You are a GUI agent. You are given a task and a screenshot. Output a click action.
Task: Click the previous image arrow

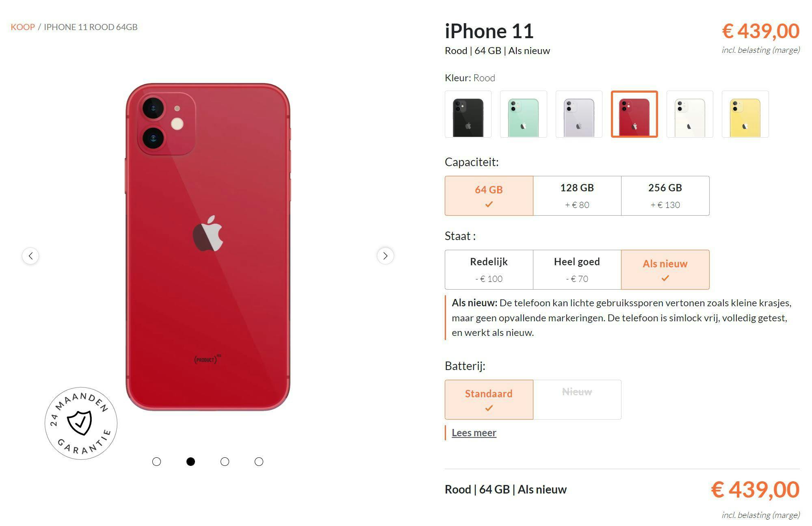pyautogui.click(x=30, y=256)
